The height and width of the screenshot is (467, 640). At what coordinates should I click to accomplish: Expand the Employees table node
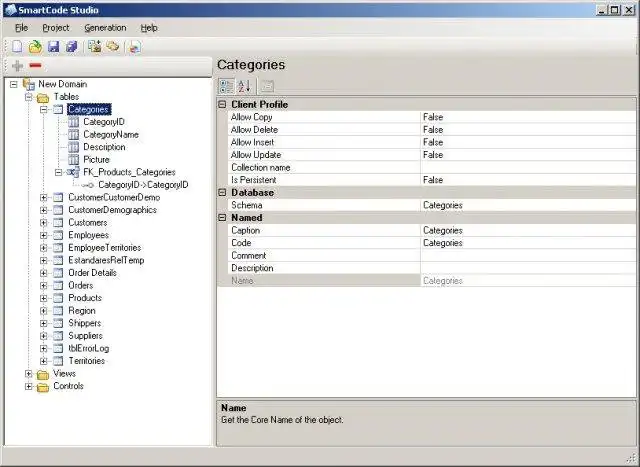pyautogui.click(x=44, y=236)
